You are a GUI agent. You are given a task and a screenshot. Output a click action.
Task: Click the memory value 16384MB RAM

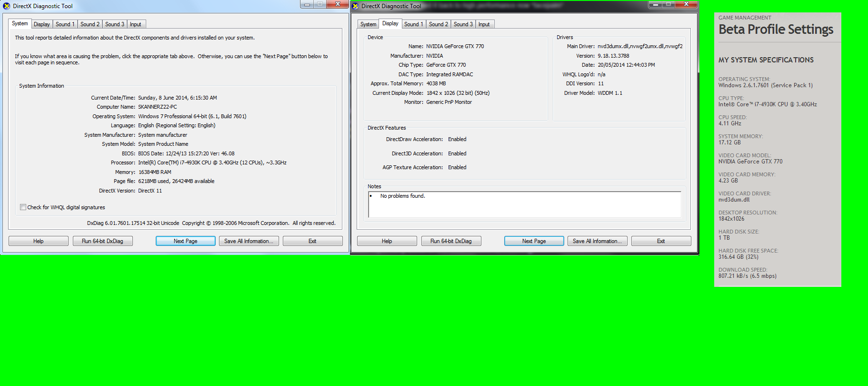point(155,173)
